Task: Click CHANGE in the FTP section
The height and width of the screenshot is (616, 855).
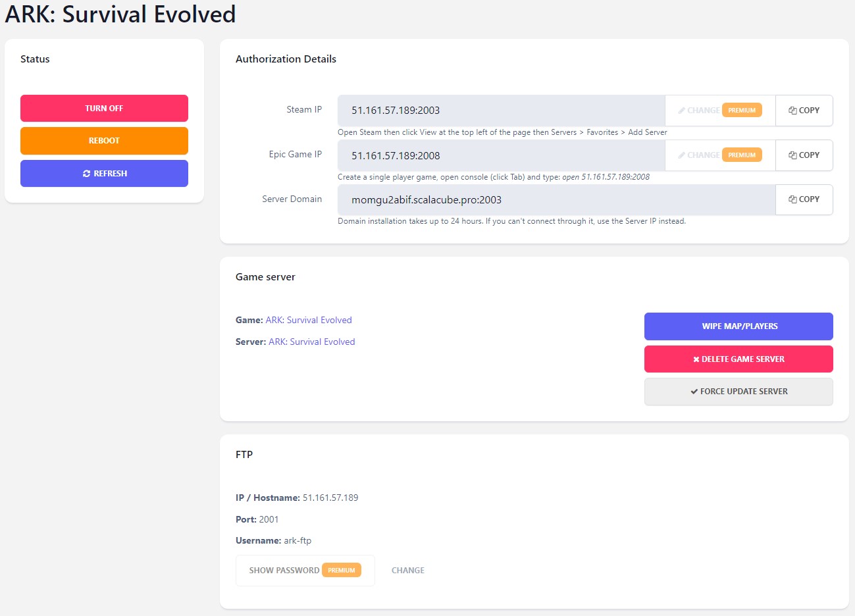Action: tap(408, 571)
